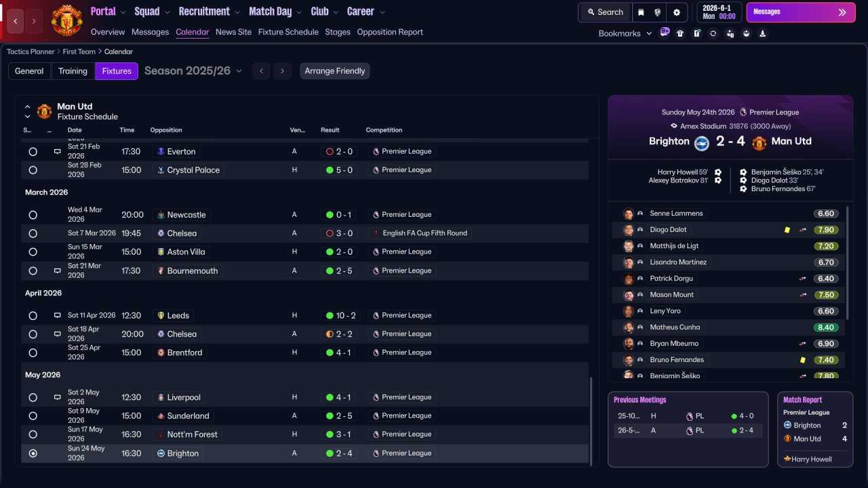Open the Fixture Schedule tab

288,32
